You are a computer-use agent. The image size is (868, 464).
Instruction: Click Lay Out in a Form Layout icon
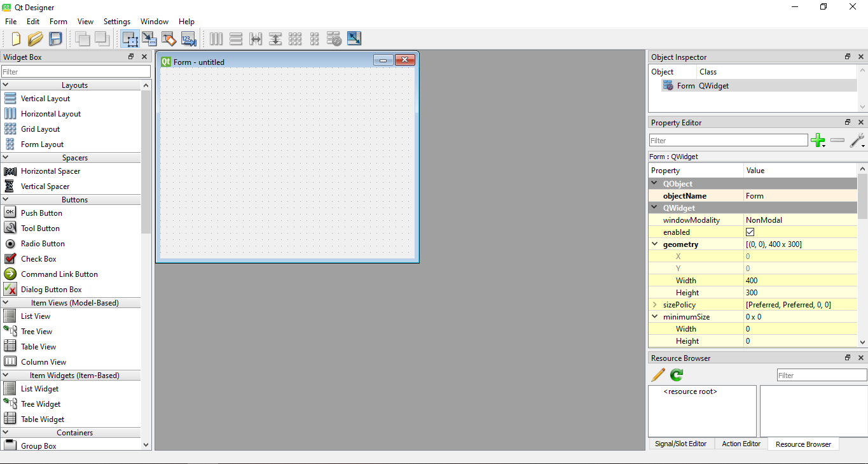coord(315,39)
